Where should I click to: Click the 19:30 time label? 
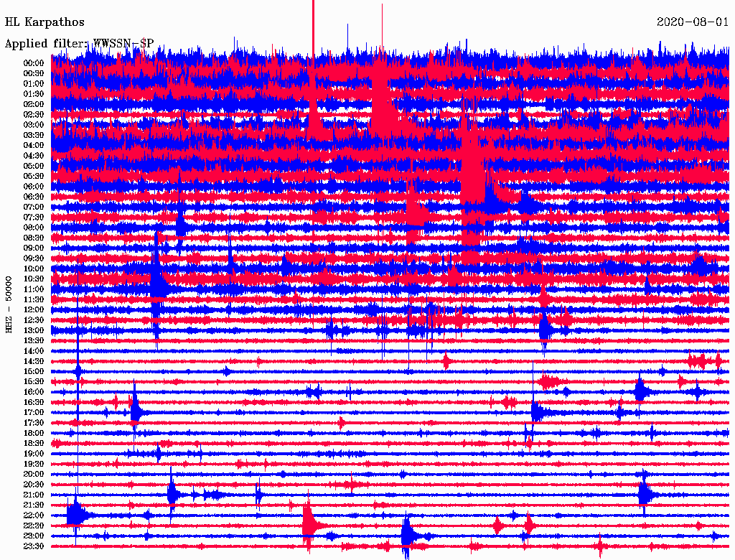34,464
